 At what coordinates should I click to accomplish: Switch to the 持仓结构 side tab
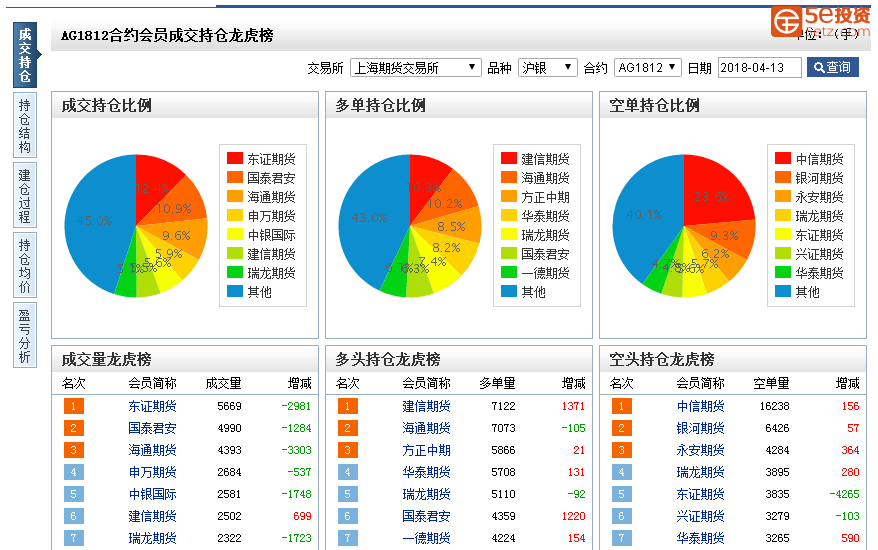(x=25, y=125)
